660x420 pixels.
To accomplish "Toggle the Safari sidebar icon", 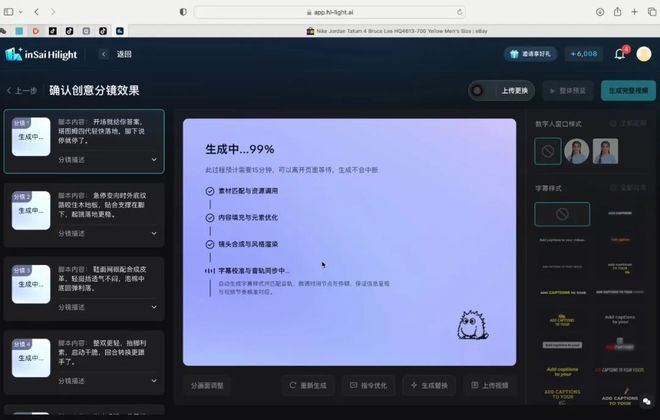I will pyautogui.click(x=8, y=12).
